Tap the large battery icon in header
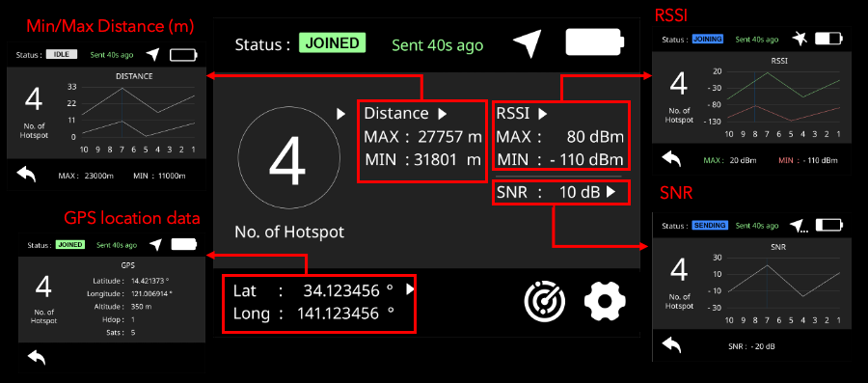This screenshot has height=383, width=868. (x=595, y=42)
